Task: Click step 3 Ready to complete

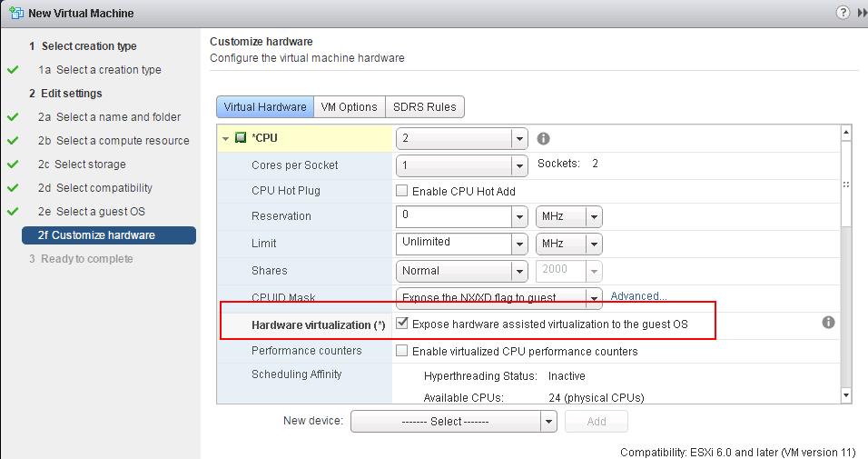Action: tap(81, 259)
